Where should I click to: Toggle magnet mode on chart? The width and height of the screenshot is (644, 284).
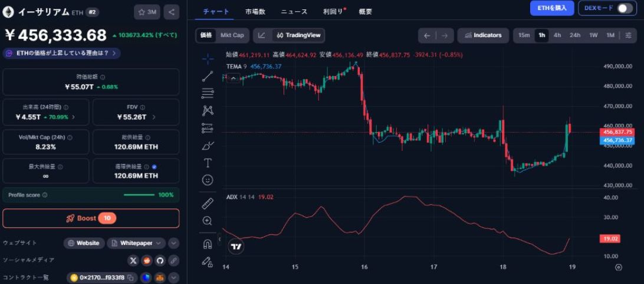coord(208,244)
